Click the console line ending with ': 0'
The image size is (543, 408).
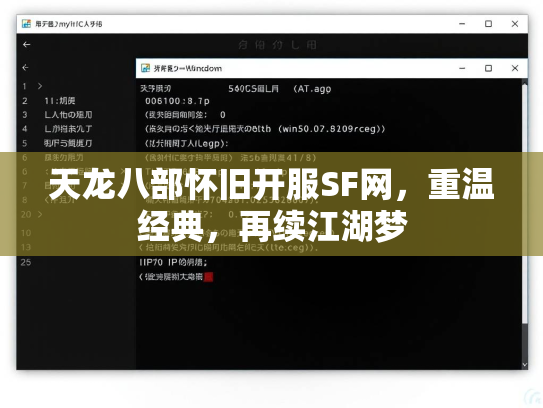tap(185, 115)
